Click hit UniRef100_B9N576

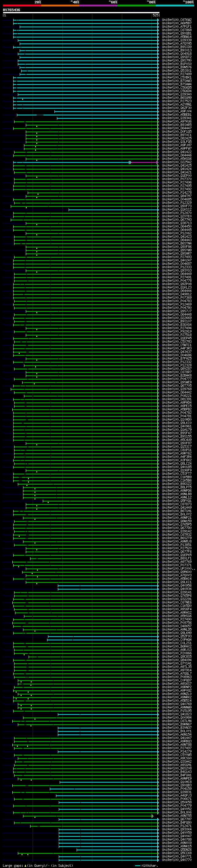coord(177,67)
